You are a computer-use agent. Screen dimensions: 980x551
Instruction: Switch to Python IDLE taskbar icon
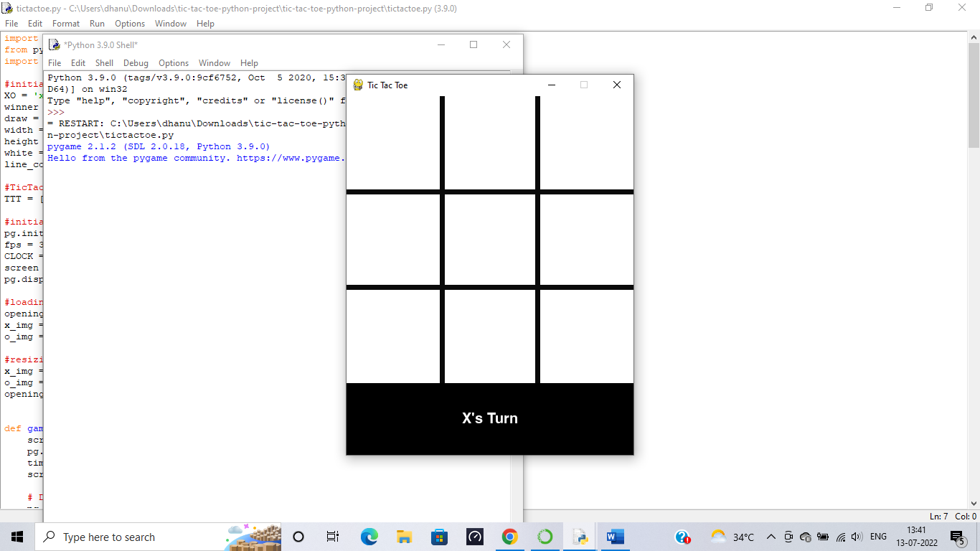click(580, 537)
